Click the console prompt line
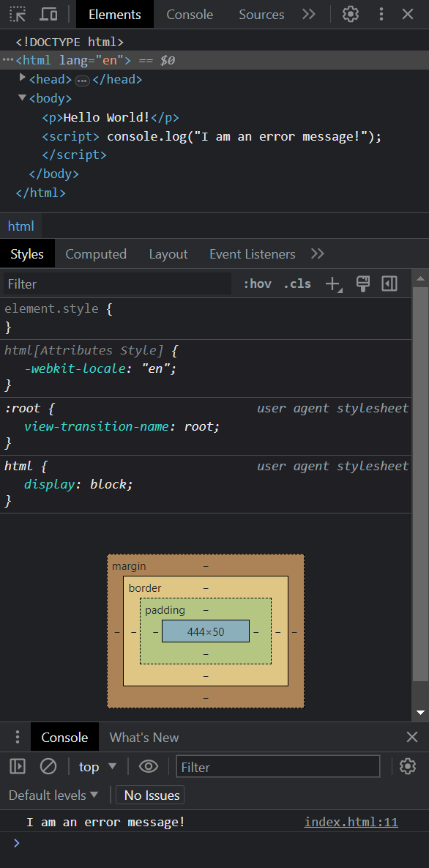The height and width of the screenshot is (868, 429). [x=214, y=843]
